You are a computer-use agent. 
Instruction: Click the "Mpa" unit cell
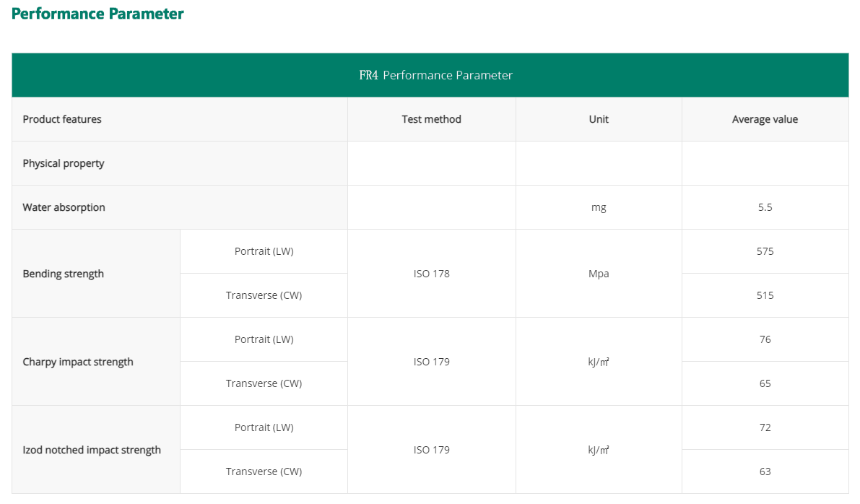[x=599, y=274]
